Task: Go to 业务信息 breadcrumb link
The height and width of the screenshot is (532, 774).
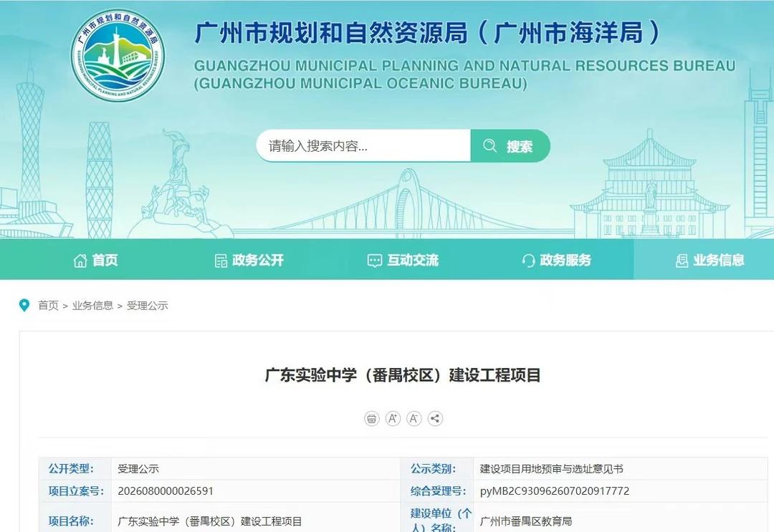Action: coord(92,306)
